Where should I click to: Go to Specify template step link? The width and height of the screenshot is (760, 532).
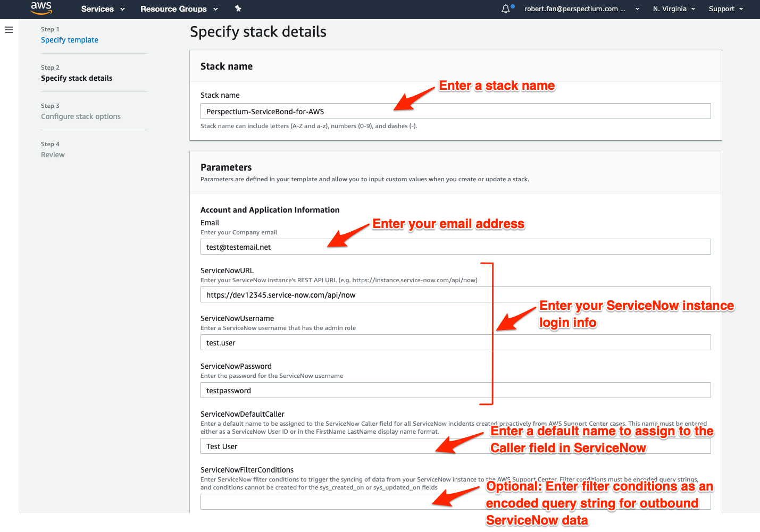point(70,40)
